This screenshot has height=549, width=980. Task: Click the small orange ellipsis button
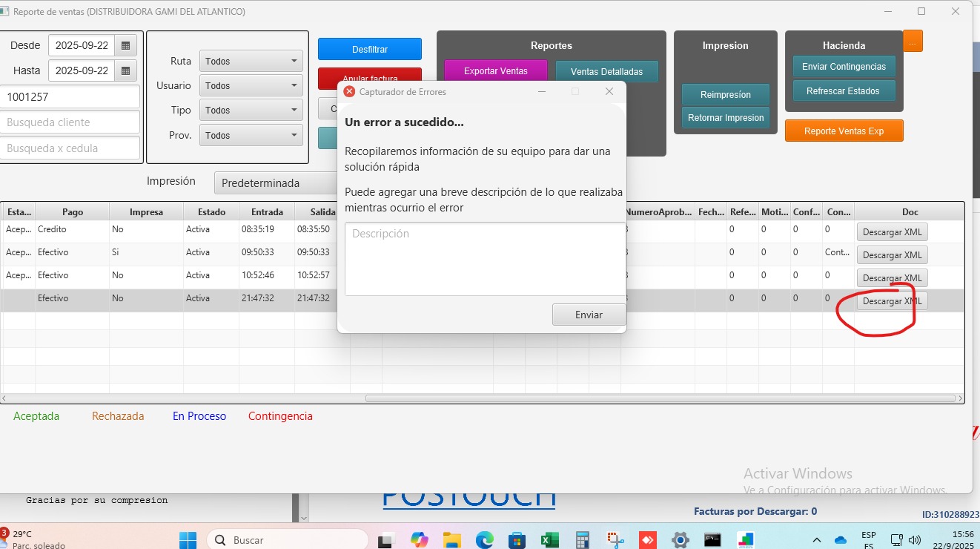[913, 42]
